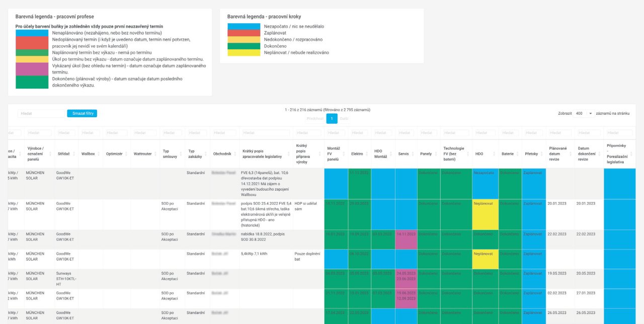Screen dimensions: 644x324
Task: Open the records-per-page dropdown showing 400
Action: [x=584, y=114]
